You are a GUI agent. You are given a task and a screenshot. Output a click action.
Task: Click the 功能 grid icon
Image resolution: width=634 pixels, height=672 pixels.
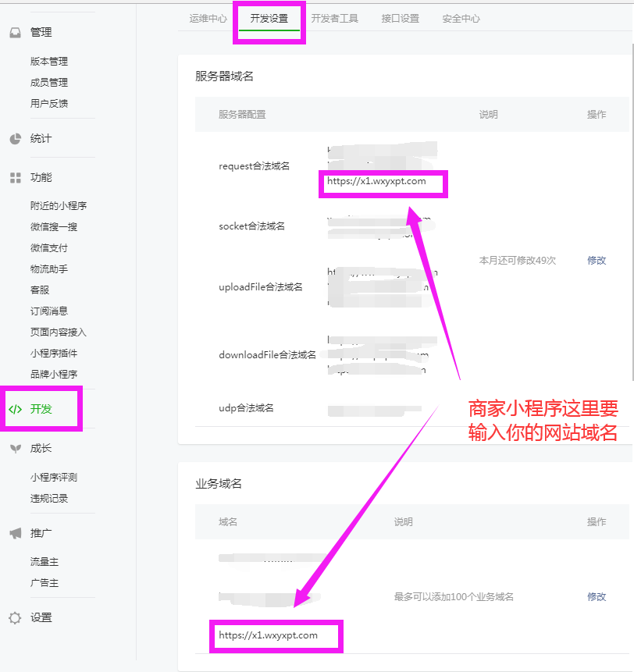click(15, 178)
